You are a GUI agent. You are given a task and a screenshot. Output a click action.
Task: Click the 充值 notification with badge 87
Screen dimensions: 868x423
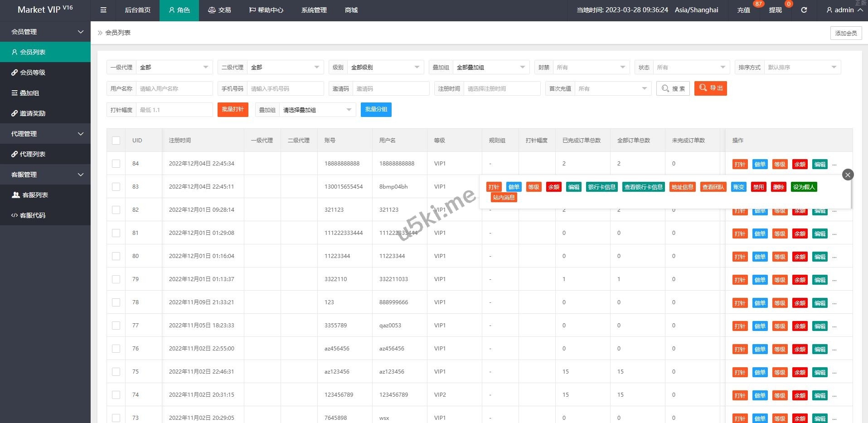743,10
